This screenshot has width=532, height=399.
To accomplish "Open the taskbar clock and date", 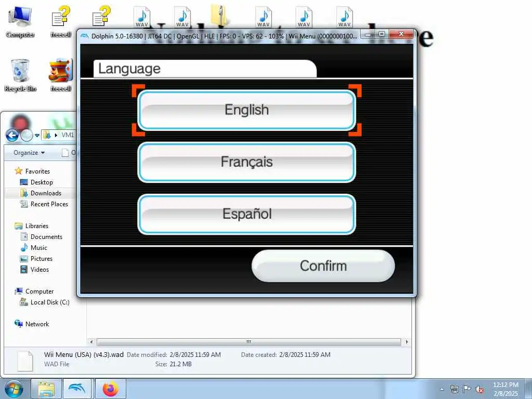I will tap(506, 389).
